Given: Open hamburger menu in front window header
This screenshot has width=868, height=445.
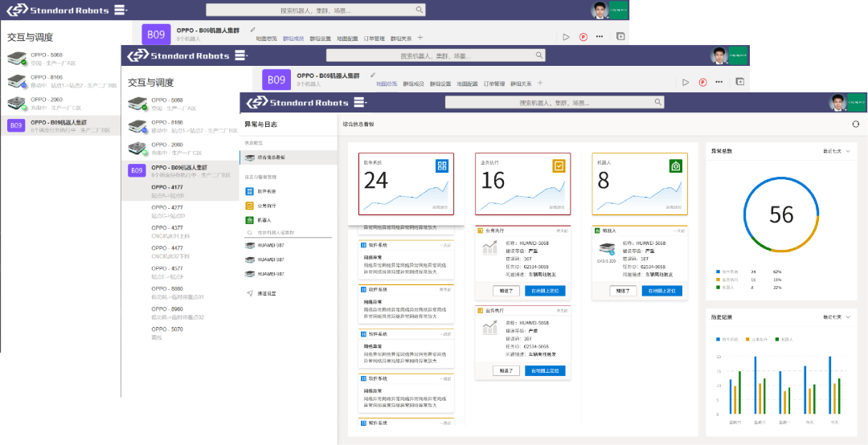Looking at the screenshot, I should [x=359, y=102].
